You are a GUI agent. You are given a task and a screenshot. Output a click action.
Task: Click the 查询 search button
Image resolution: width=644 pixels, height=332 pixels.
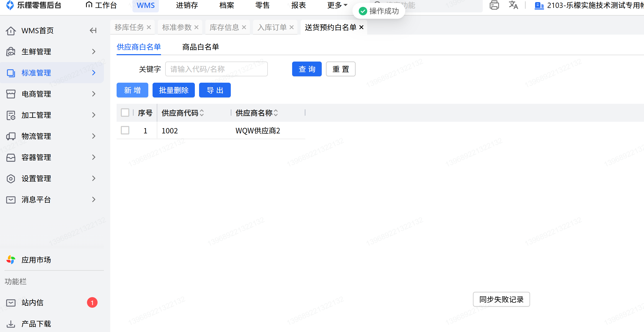click(307, 69)
